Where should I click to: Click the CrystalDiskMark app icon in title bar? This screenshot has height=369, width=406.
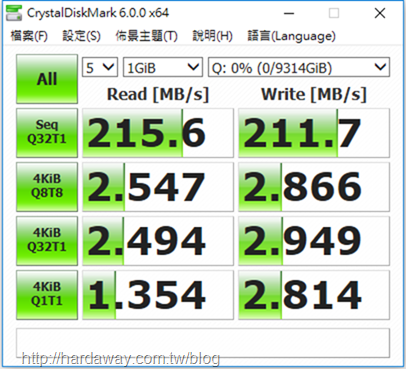pos(14,13)
